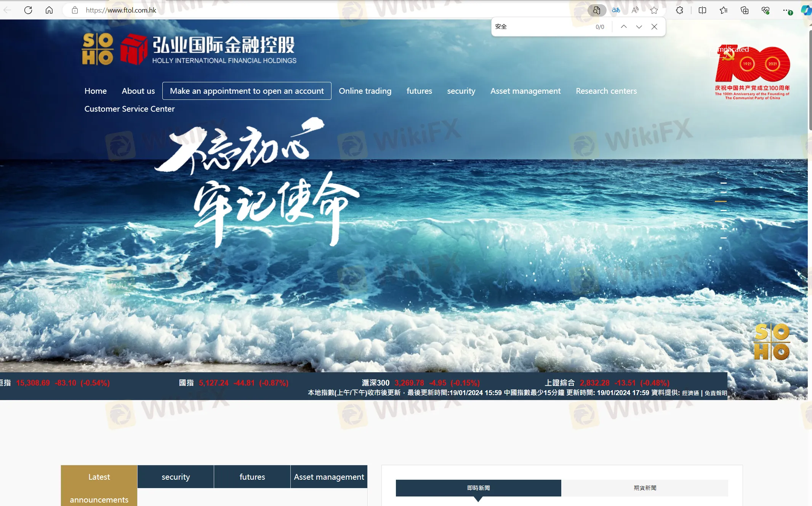Close the find-in-page search bar

coord(655,26)
